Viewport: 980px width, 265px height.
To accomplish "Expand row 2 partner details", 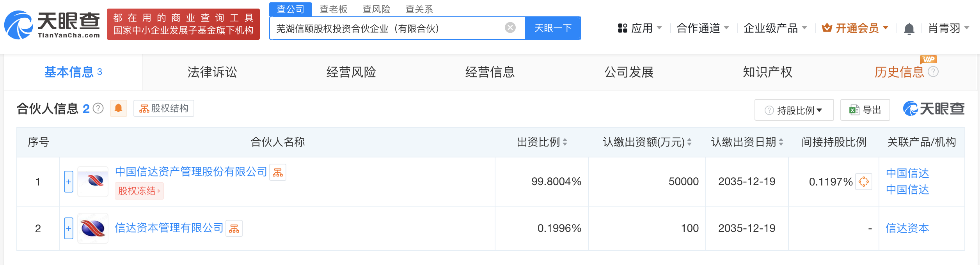I will 69,228.
